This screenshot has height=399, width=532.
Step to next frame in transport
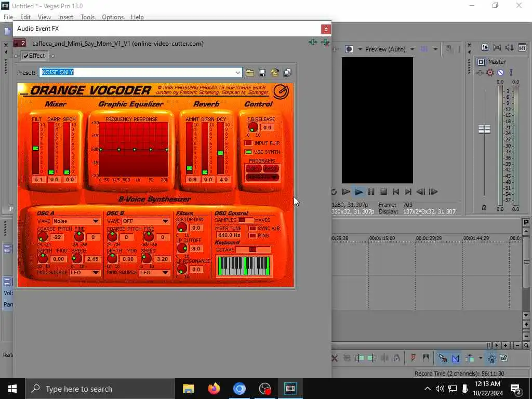tap(433, 192)
